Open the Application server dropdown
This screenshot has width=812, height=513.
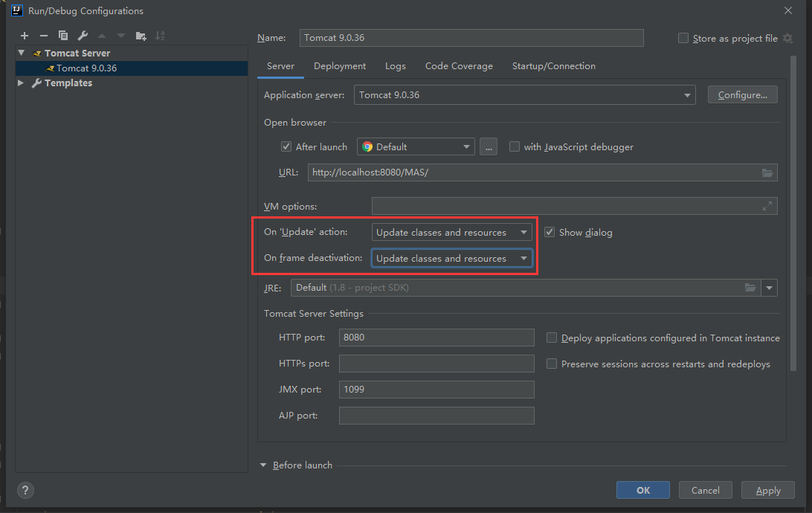524,95
